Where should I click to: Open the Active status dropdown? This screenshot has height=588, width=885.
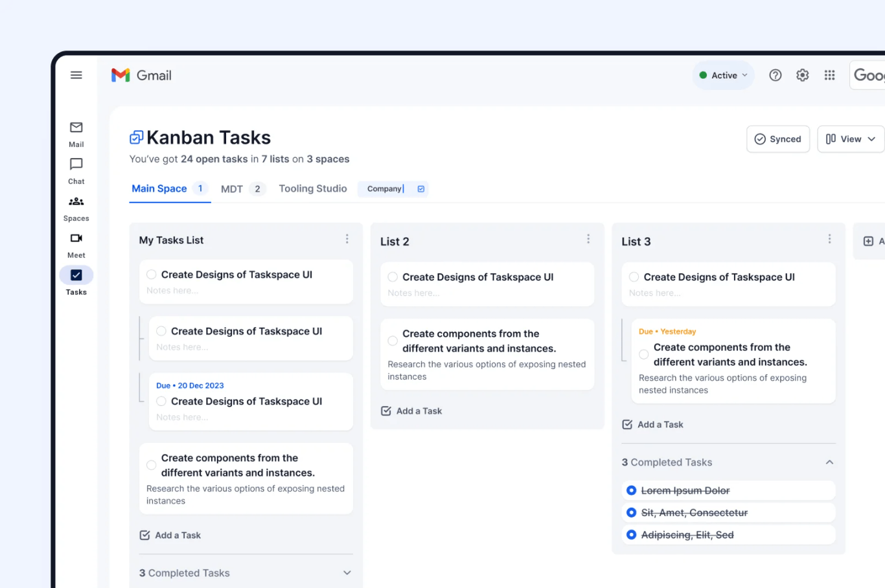click(x=724, y=75)
